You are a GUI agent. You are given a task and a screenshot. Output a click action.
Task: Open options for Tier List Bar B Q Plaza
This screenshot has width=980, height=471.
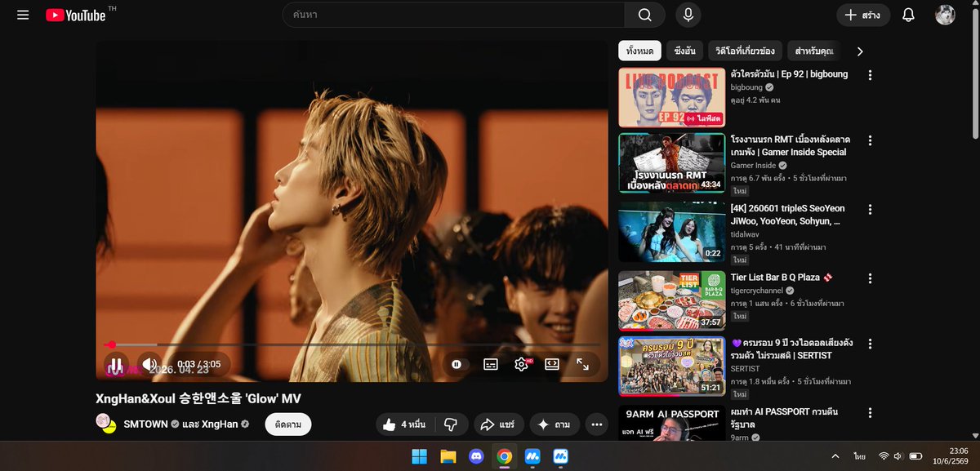870,278
